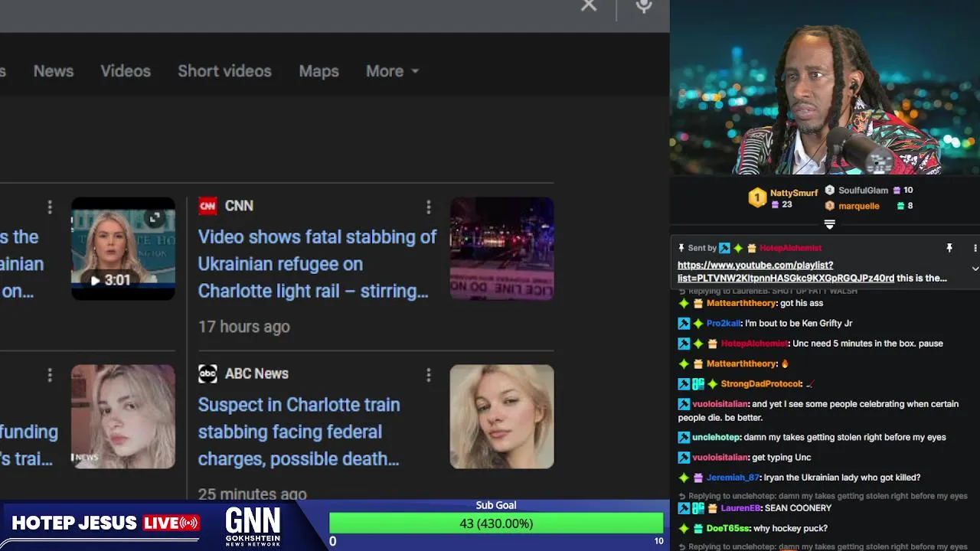This screenshot has height=551, width=980.
Task: Click the red LIVE badge in the banner
Action: pos(171,523)
